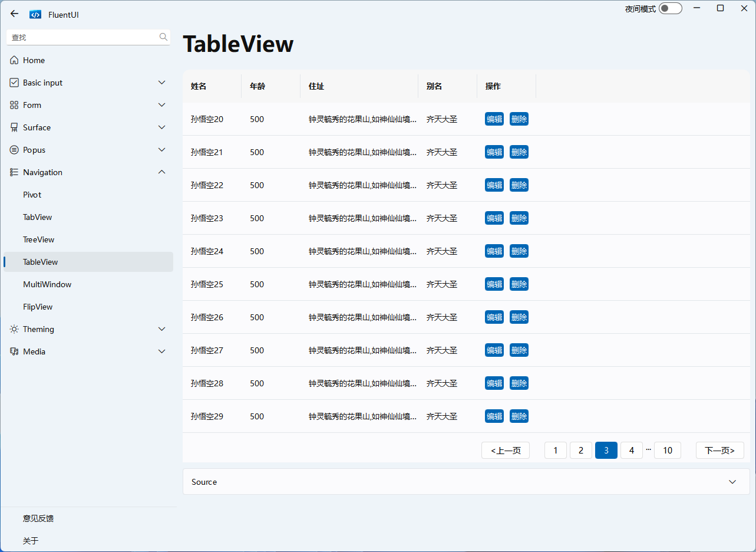Click the FluentUI app logo icon
Image resolution: width=756 pixels, height=552 pixels.
click(35, 15)
